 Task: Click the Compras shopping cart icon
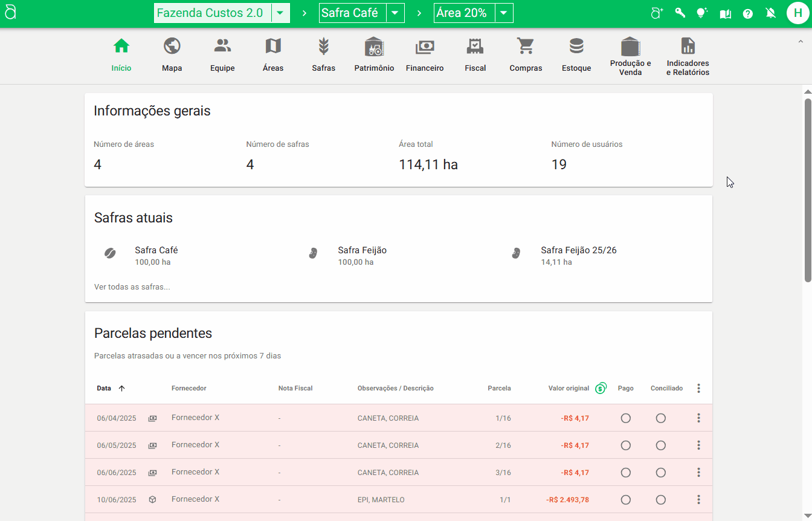[526, 47]
